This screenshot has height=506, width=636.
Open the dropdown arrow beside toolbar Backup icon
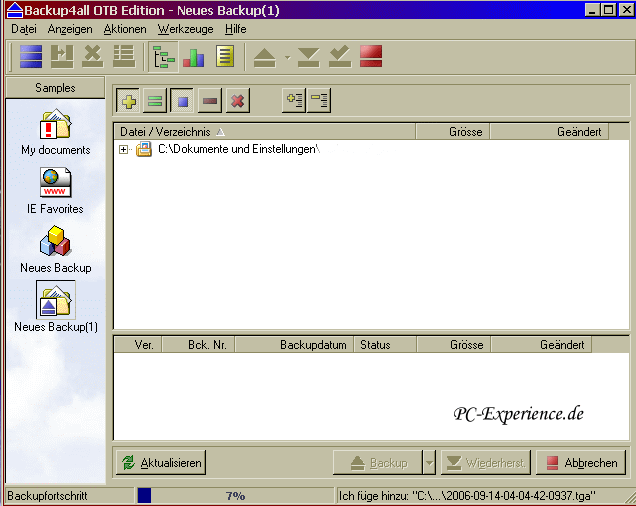288,58
